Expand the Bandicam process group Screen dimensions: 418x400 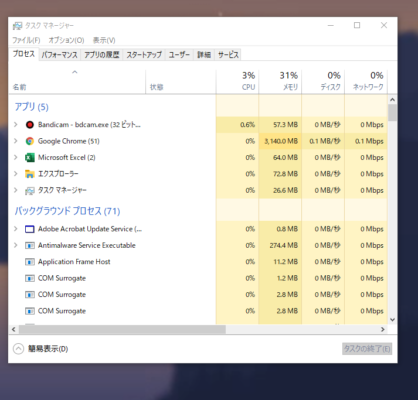coord(15,125)
